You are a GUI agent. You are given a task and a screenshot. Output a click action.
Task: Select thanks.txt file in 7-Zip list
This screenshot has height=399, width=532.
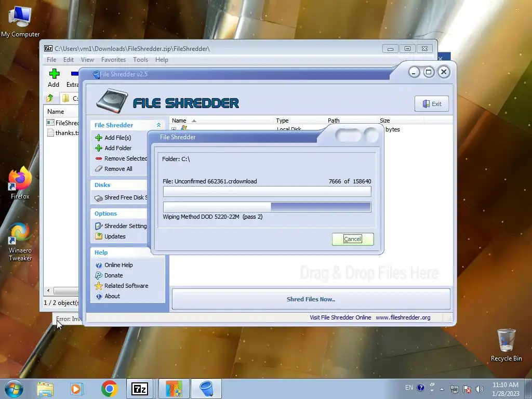coord(63,132)
